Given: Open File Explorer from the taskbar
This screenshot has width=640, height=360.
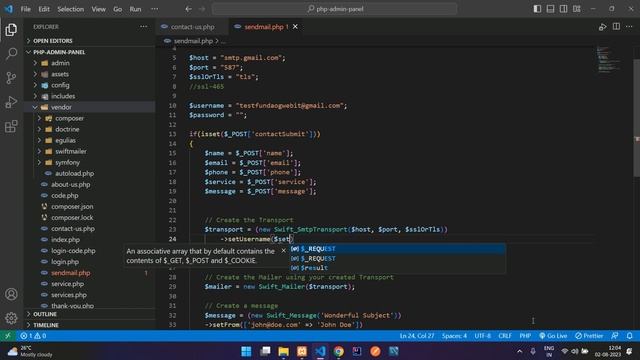Looking at the screenshot, I should (283, 351).
